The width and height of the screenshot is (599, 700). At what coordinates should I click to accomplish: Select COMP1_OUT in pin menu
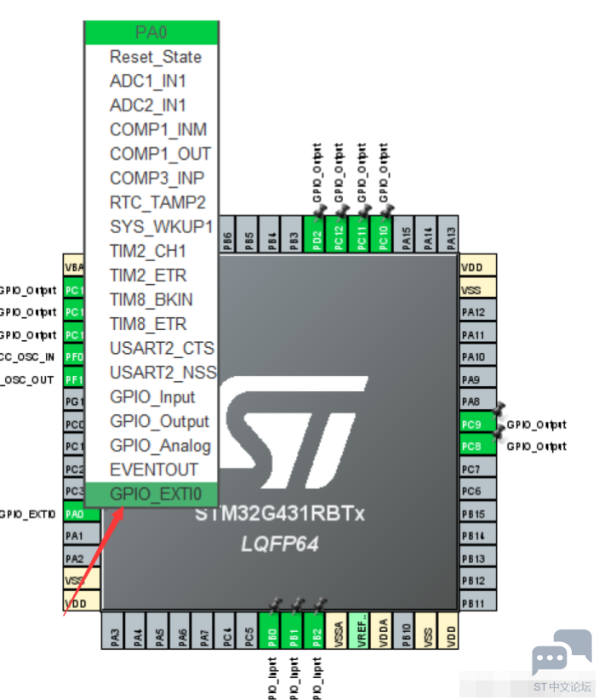click(x=151, y=154)
